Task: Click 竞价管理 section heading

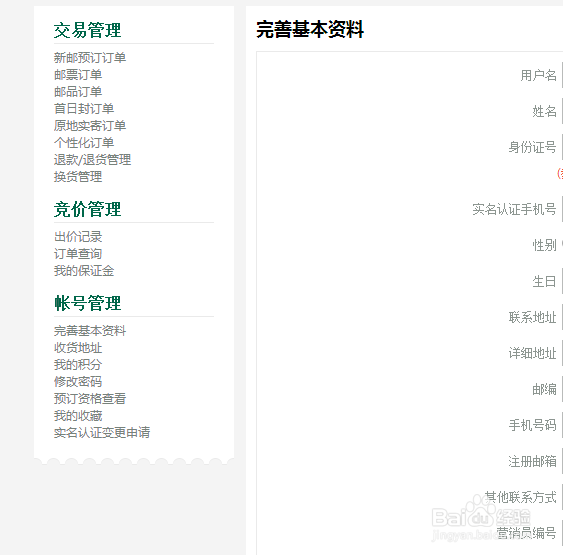Action: (88, 209)
